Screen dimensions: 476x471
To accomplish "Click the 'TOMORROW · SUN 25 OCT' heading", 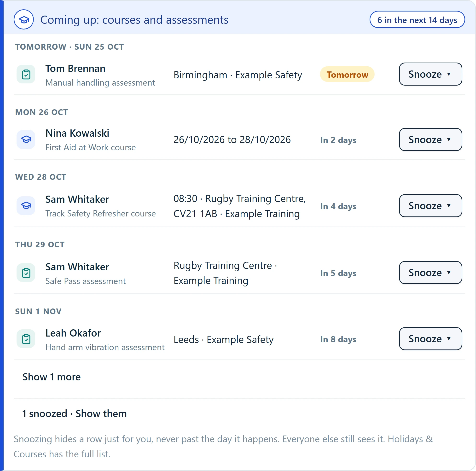I will (70, 47).
